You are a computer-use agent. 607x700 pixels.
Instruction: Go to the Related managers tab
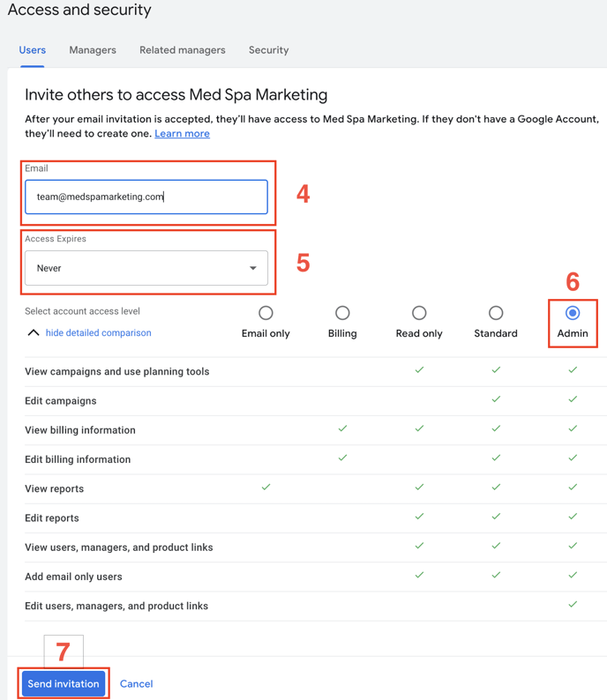point(182,50)
